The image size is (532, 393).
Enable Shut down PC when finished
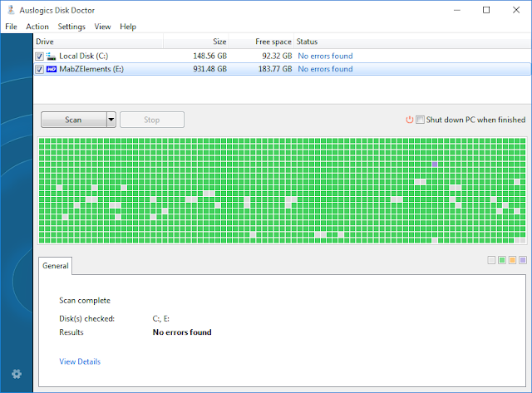420,120
